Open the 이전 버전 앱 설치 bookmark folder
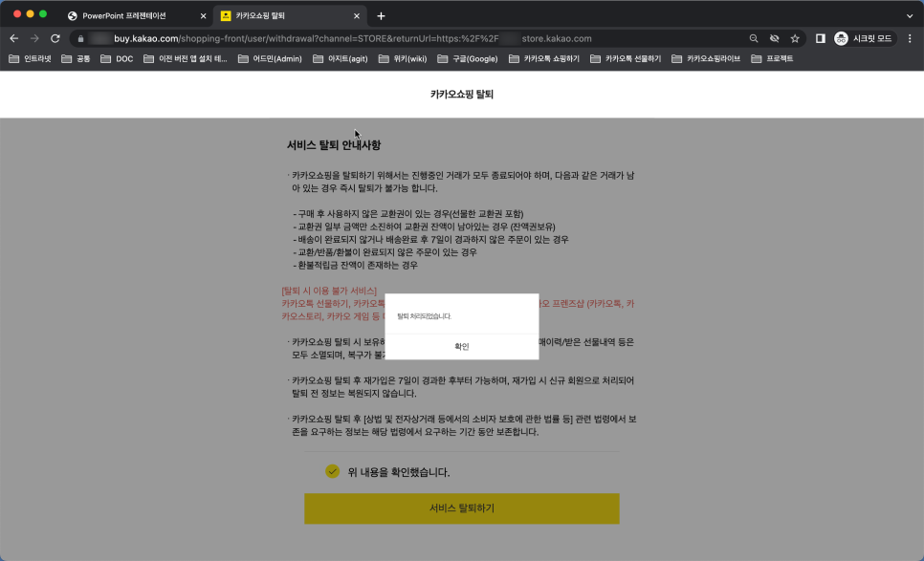This screenshot has width=924, height=561. pos(186,59)
